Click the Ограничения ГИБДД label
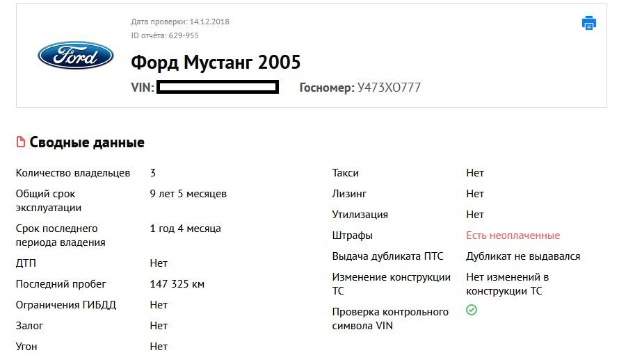The width and height of the screenshot is (619, 364). 66,305
